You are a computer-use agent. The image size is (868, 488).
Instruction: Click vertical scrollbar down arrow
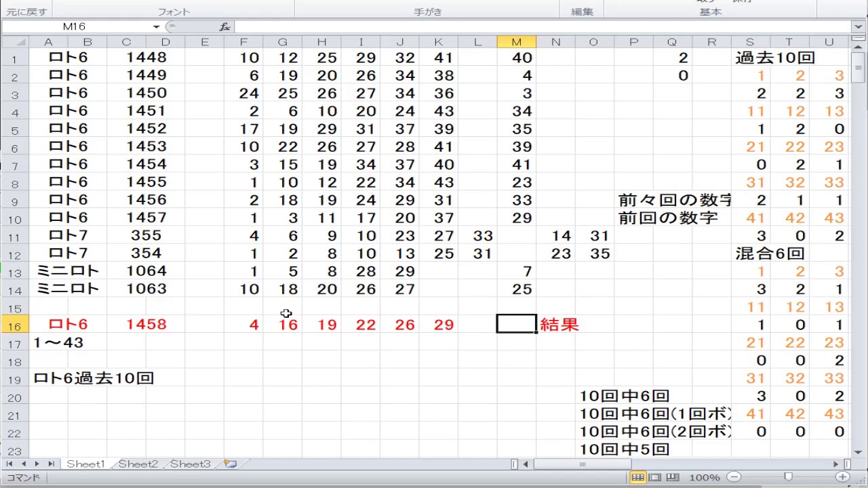(859, 451)
